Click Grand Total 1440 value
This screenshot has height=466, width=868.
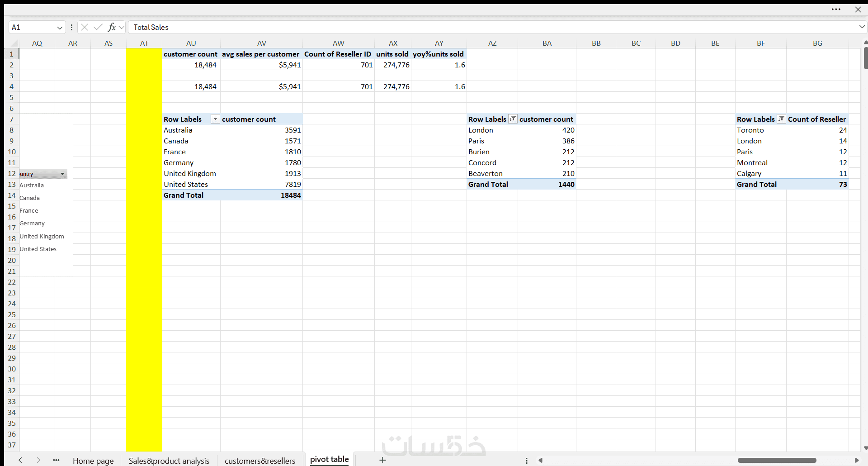[547, 184]
